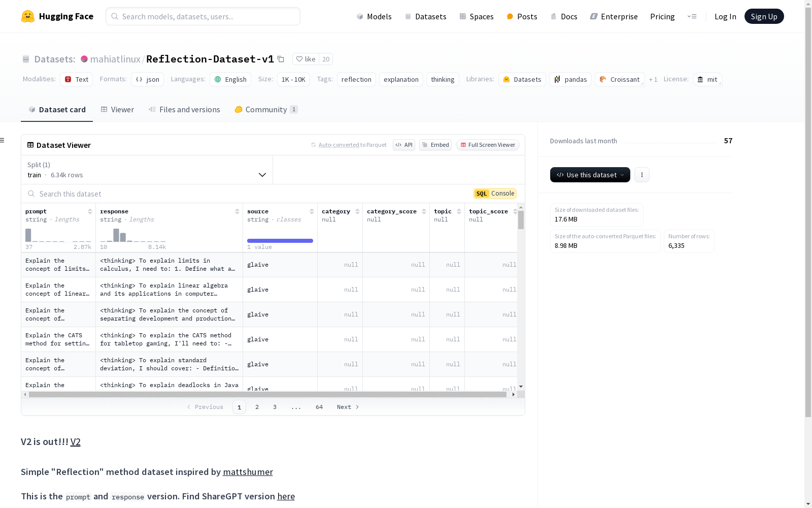Open the ShareGPT version here link
The width and height of the screenshot is (812, 508).
286,496
